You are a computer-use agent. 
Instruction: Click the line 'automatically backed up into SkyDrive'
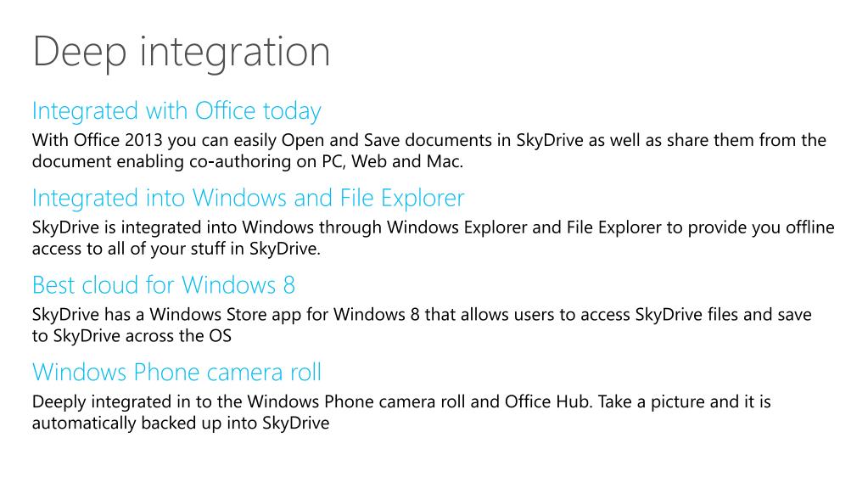tap(181, 423)
